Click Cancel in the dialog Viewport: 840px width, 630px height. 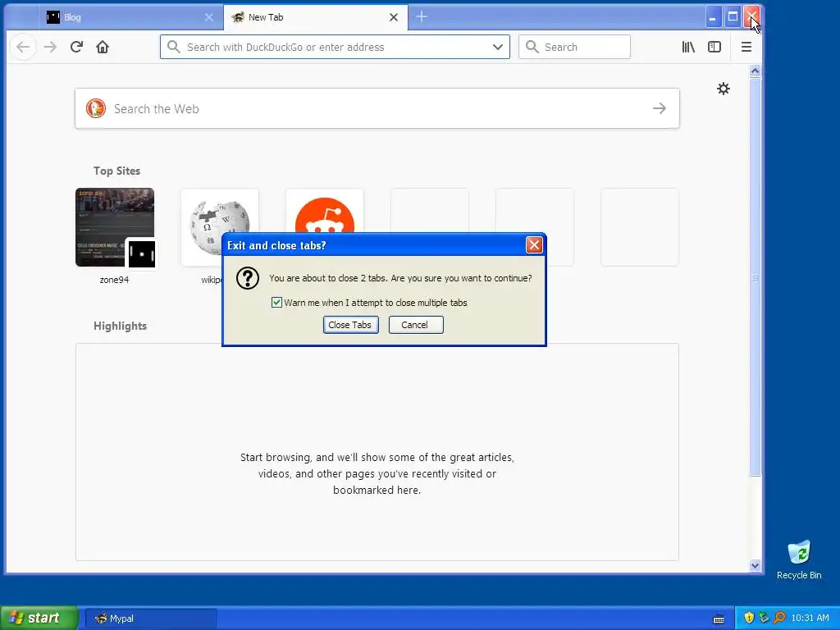tap(416, 325)
